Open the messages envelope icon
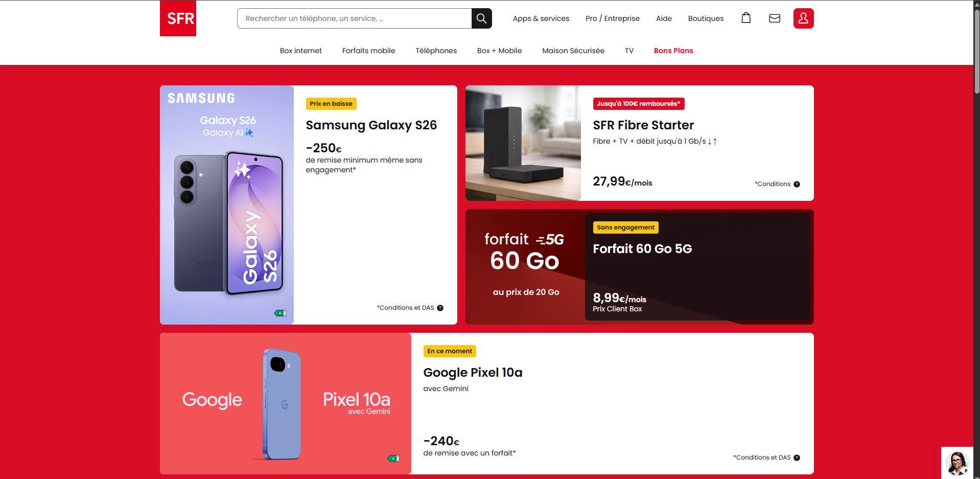This screenshot has width=980, height=479. click(x=774, y=18)
